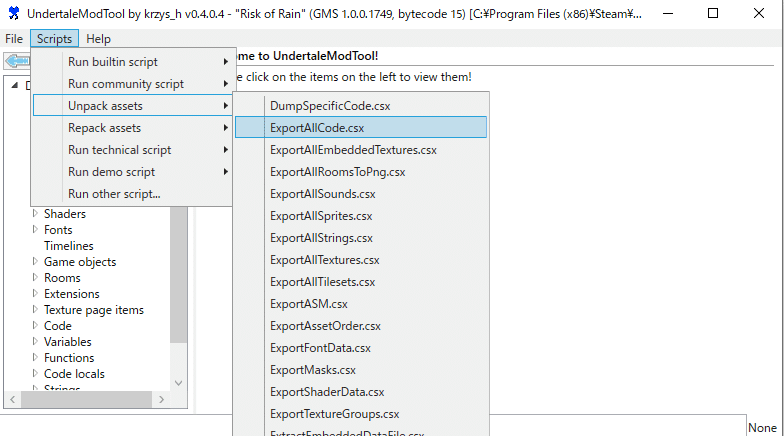Run ExportShaderData.csx script
This screenshot has height=436, width=784.
point(360,392)
